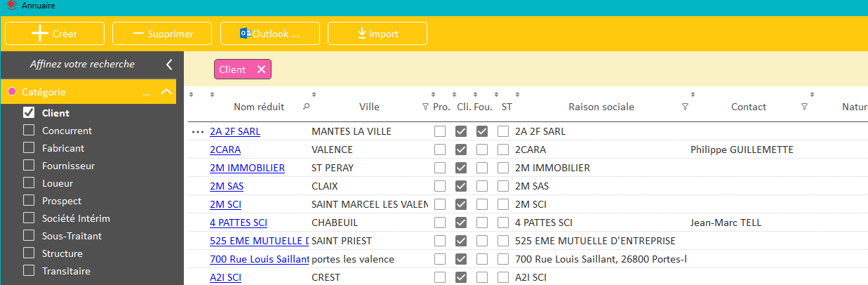Viewport: 868px width, 285px height.
Task: Click the Ville column header
Action: coord(369,107)
